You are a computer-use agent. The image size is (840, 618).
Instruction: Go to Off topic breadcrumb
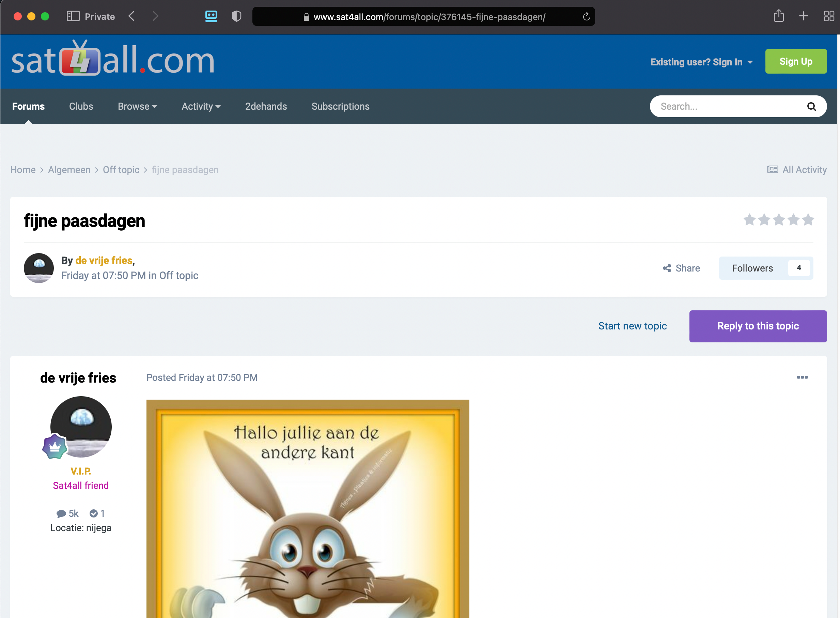(121, 170)
